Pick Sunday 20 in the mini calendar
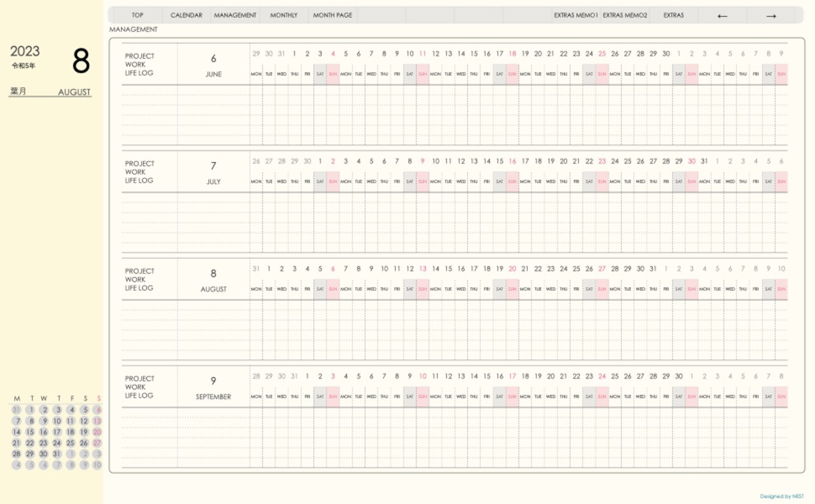Image resolution: width=815 pixels, height=504 pixels. pyautogui.click(x=97, y=432)
